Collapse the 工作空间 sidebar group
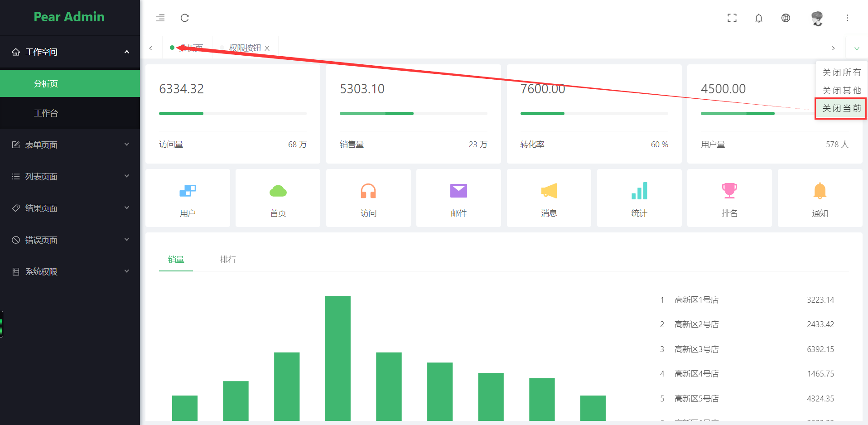 70,52
